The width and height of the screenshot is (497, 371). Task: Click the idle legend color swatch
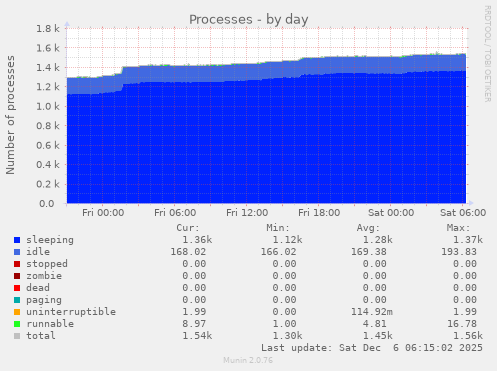tap(17, 252)
